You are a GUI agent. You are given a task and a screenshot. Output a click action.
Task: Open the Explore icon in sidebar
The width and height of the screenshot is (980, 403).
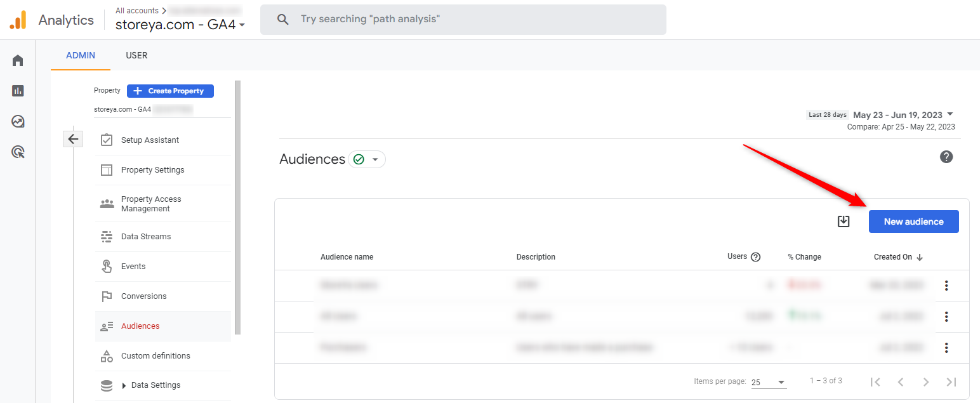tap(18, 121)
